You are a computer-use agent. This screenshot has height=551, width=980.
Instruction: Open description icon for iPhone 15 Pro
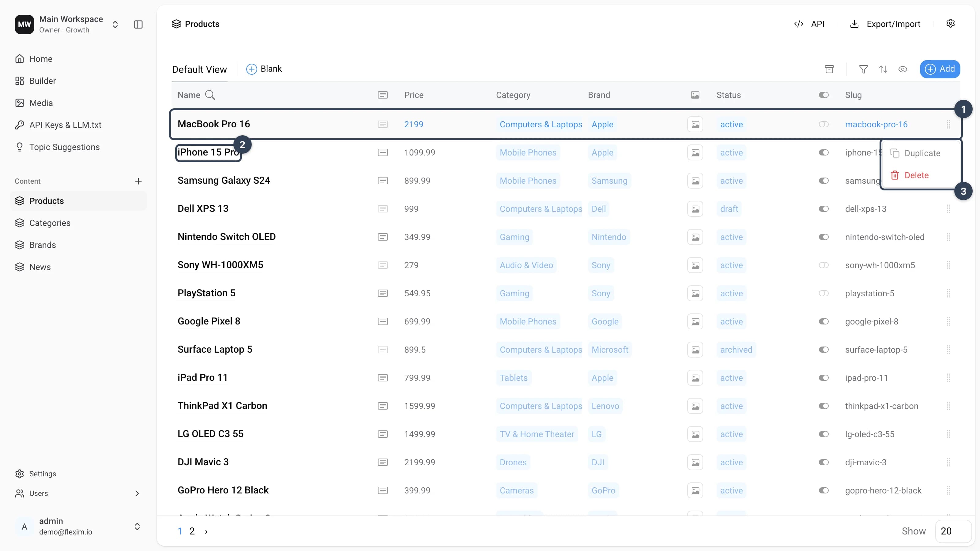point(383,152)
